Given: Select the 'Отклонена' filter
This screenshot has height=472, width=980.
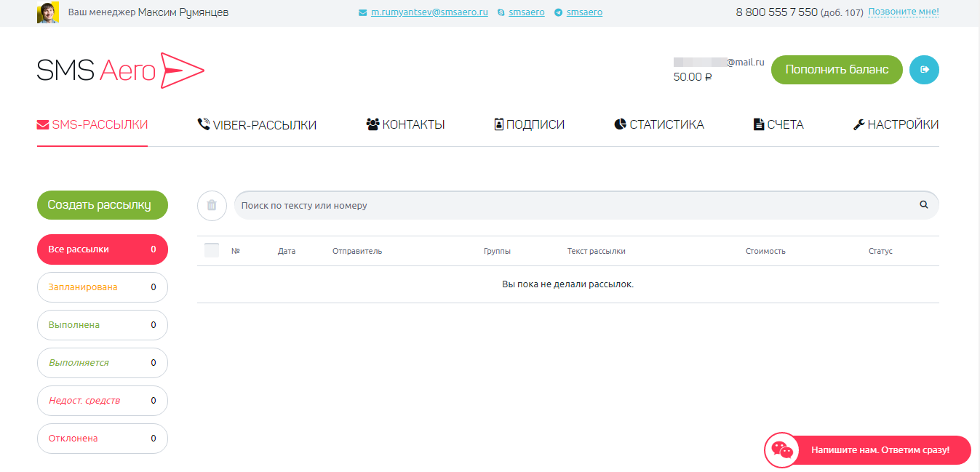Looking at the screenshot, I should [x=103, y=439].
